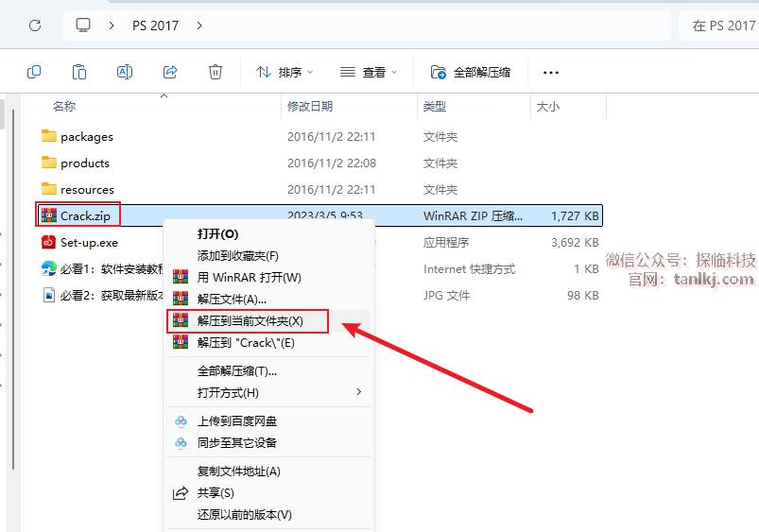Click WinRAR ZIP 压缩 type cell

point(473,215)
